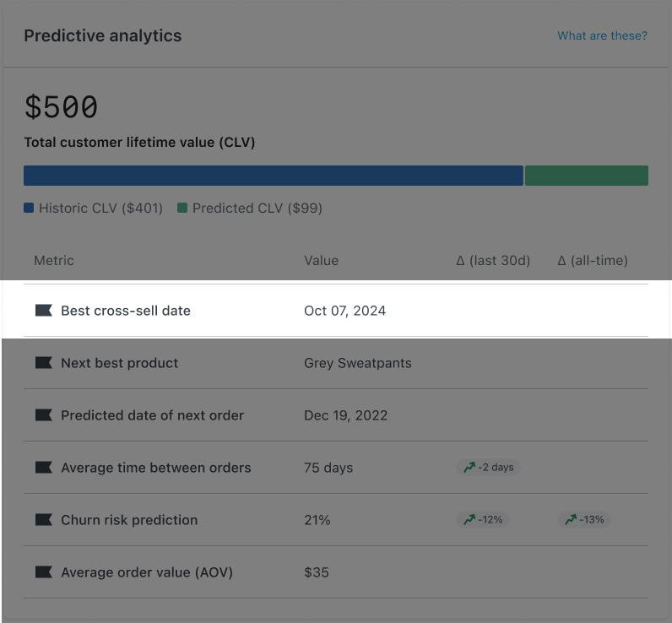Click the Value column header
Image resolution: width=672 pixels, height=623 pixels.
[x=321, y=261]
